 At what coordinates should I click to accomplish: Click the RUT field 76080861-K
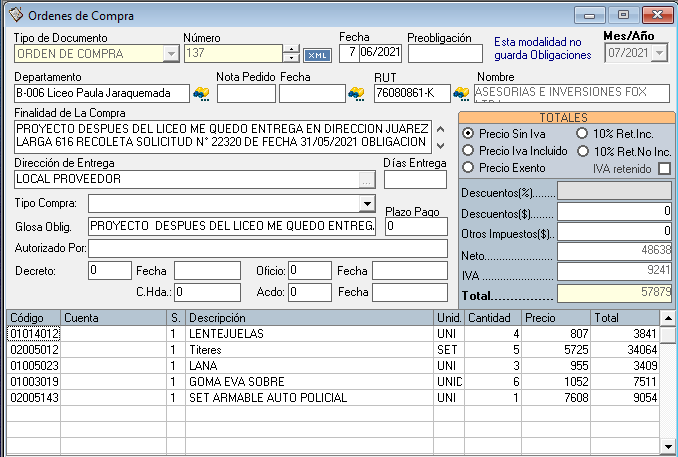click(x=412, y=93)
